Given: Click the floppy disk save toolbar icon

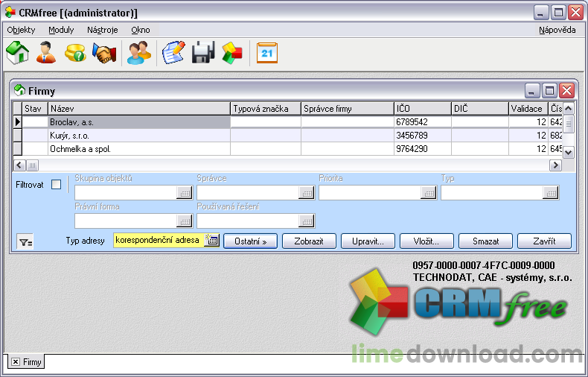Looking at the screenshot, I should (203, 53).
